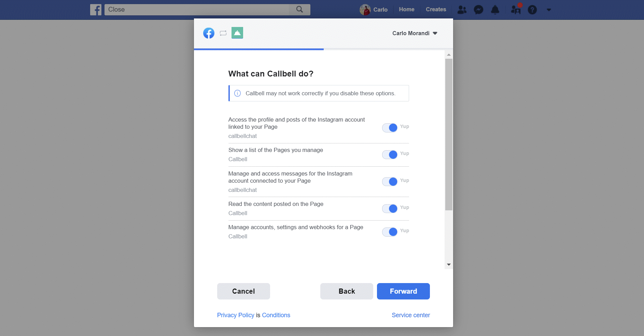Toggle off Show list of Pages permission

[390, 155]
